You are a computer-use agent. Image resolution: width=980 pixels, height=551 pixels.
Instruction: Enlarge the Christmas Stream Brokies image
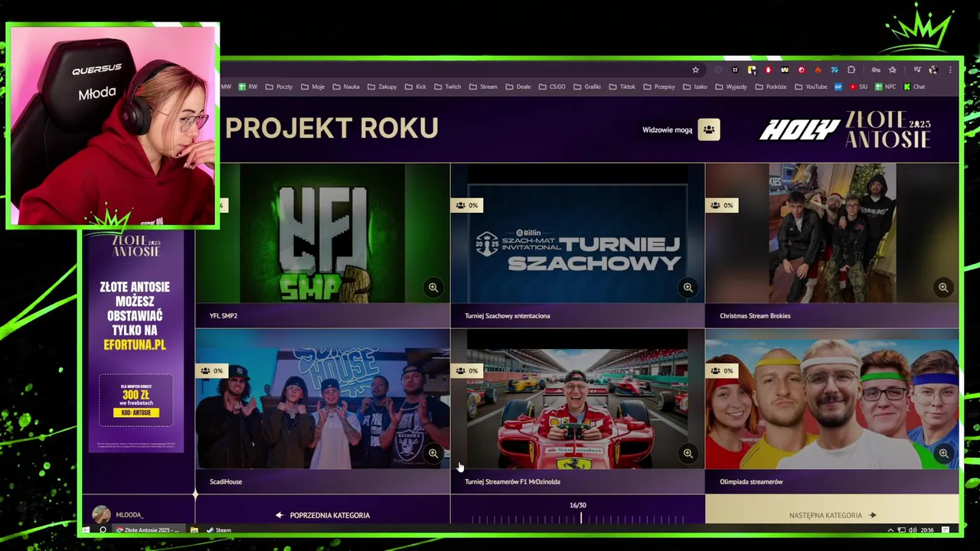943,288
